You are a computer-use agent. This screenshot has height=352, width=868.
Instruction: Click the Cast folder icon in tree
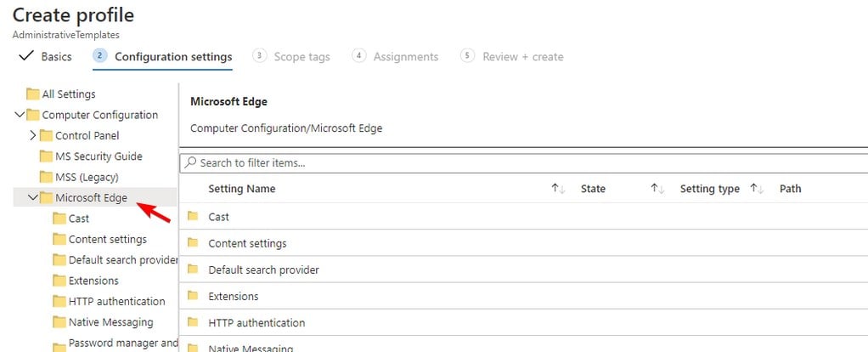click(x=59, y=219)
